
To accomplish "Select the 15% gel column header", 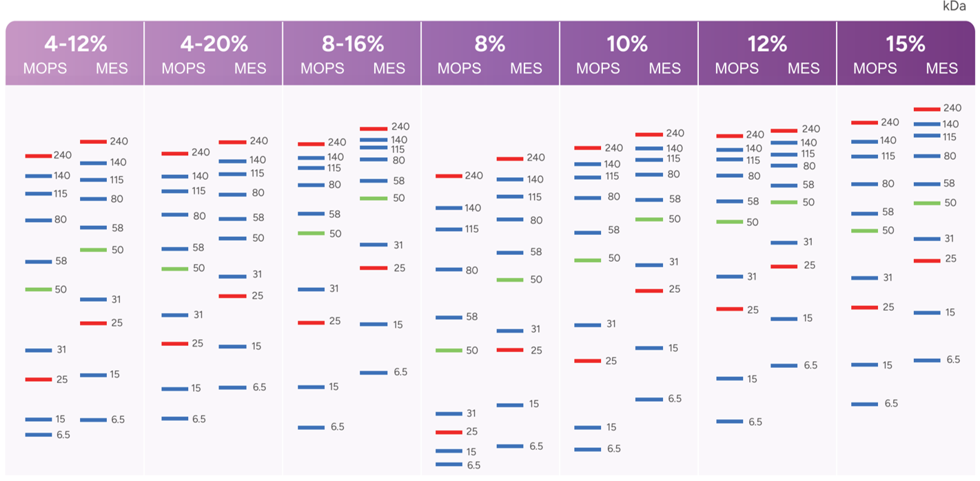I will click(906, 44).
